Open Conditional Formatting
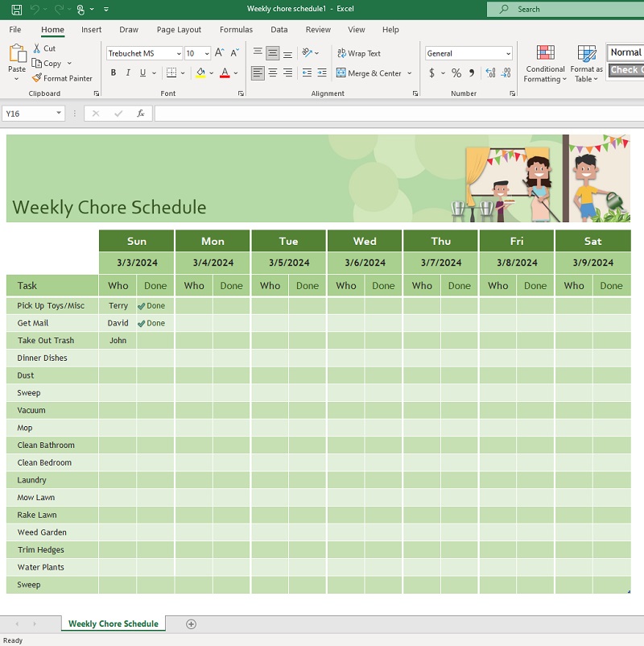Image resolution: width=644 pixels, height=646 pixels. [545, 64]
